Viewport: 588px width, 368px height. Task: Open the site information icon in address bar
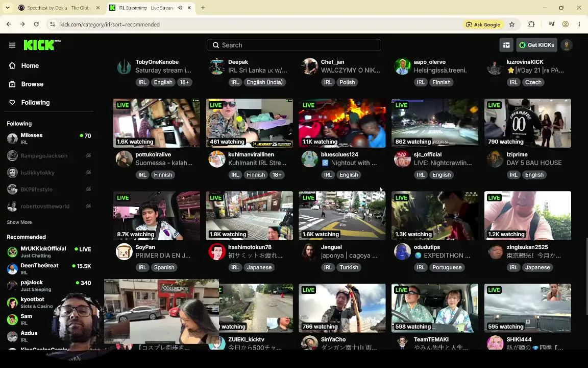click(x=53, y=24)
